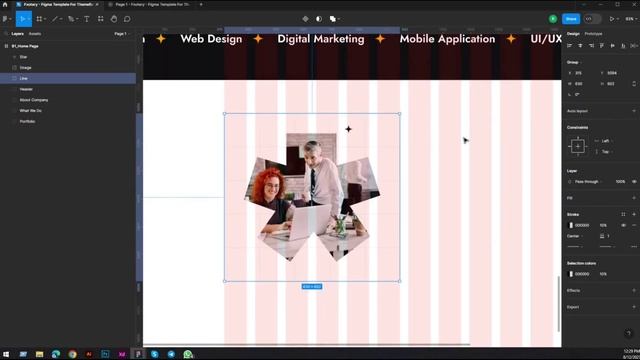Select the Text tool
Viewport: 640px width, 360px height.
(x=87, y=19)
